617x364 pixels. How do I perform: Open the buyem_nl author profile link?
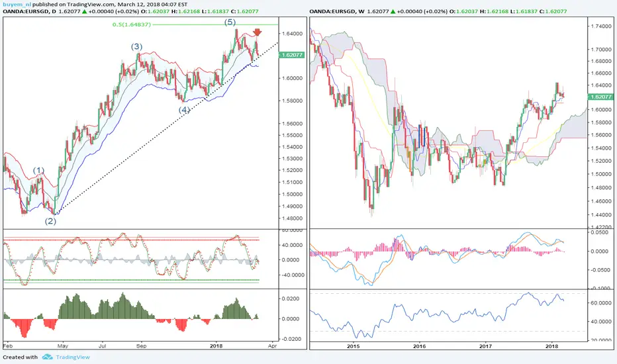17,5
